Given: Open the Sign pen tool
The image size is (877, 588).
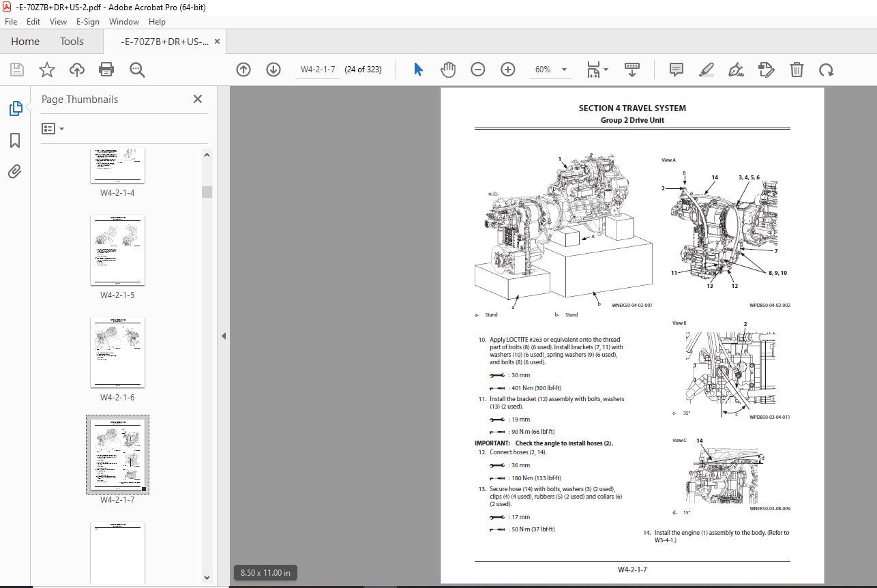Looking at the screenshot, I should pos(737,70).
